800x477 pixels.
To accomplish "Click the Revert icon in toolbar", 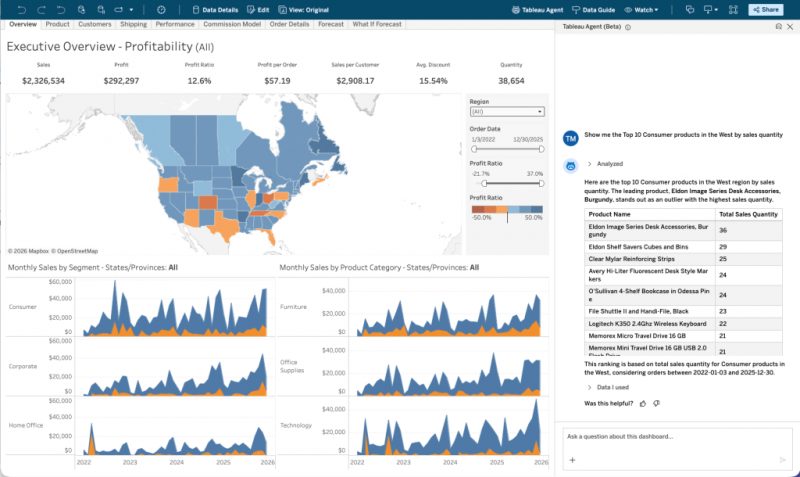I will coord(61,10).
